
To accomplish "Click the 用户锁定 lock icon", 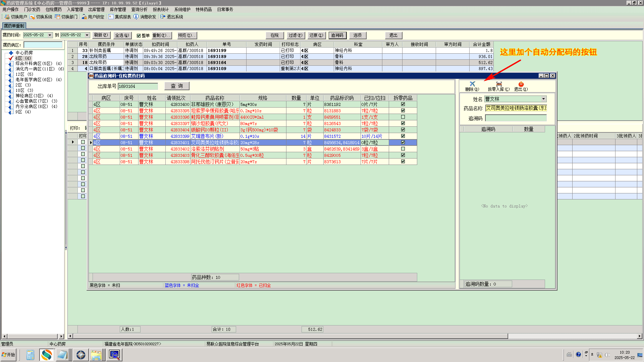I will point(84,17).
